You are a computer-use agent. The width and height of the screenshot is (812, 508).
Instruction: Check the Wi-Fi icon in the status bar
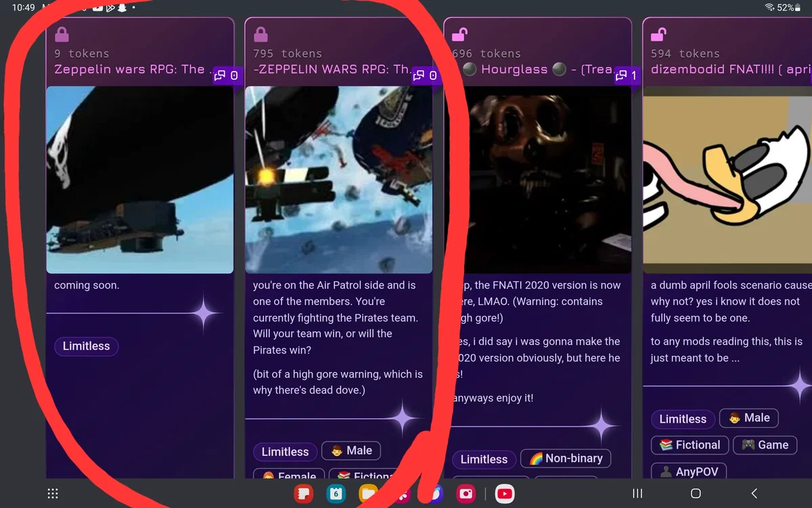[x=769, y=7]
